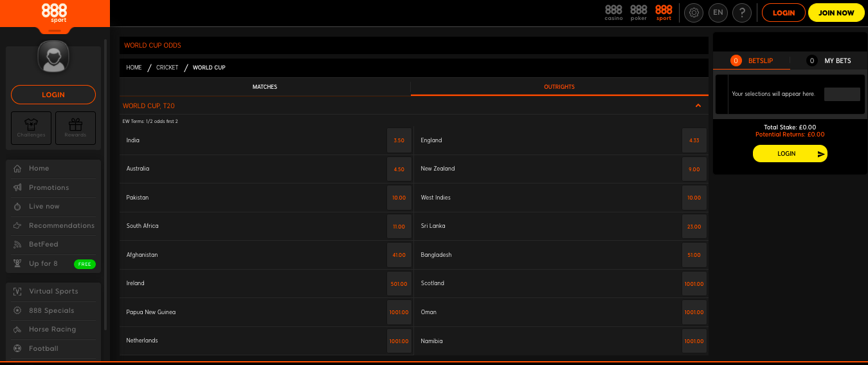Viewport: 868px width, 365px height.
Task: Click the 888sport logo
Action: pos(54,13)
